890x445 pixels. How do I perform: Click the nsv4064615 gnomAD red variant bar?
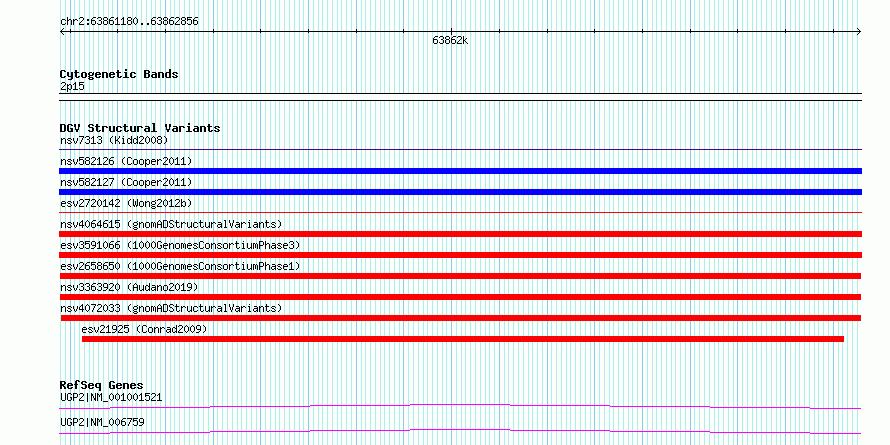[x=460, y=234]
